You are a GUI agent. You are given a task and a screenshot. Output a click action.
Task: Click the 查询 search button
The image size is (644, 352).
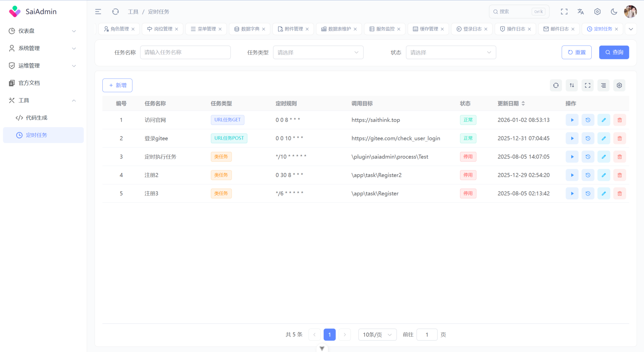pyautogui.click(x=614, y=52)
